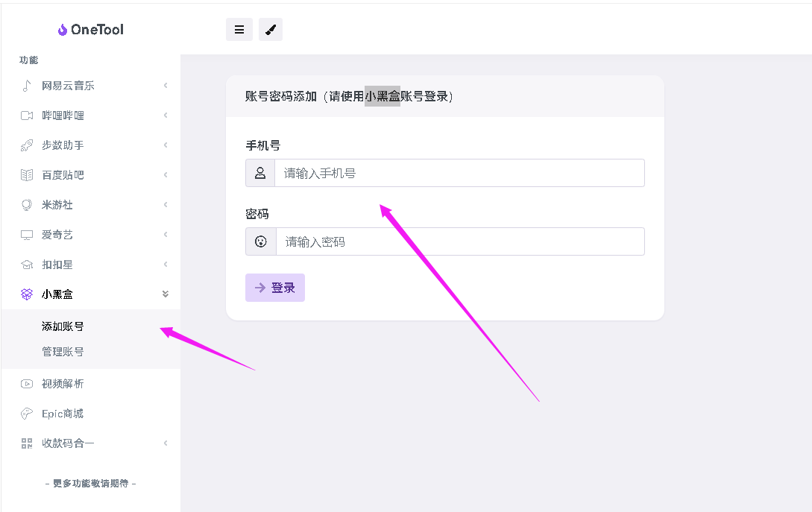Click the 登录 button
The image size is (812, 512).
(275, 288)
